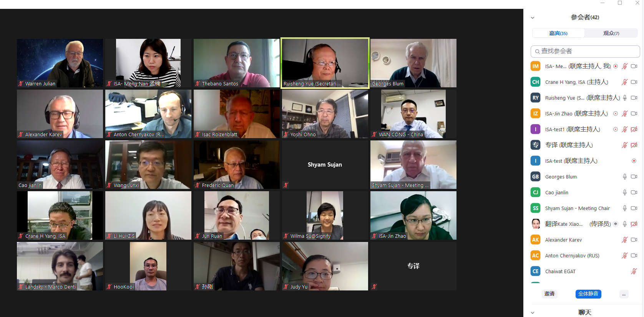Screen dimensions: 644x317
Task: Click the camera icon for Anton Chernyakov (RUS)
Action: [x=634, y=255]
